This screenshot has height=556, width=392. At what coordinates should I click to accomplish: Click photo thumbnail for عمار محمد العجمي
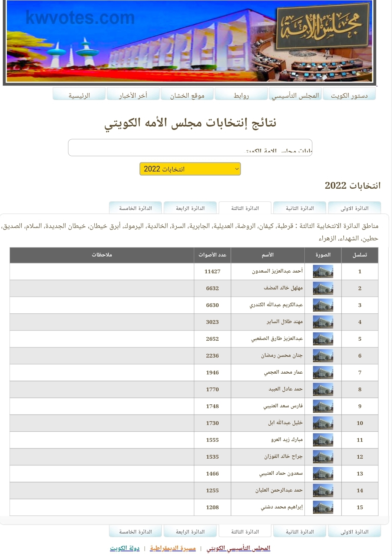click(x=323, y=373)
